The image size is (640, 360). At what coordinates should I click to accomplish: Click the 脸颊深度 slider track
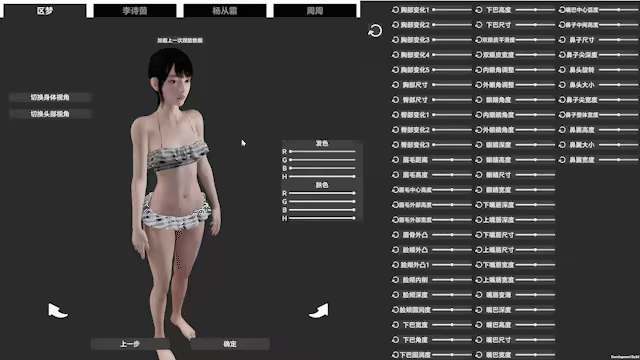tap(452, 295)
